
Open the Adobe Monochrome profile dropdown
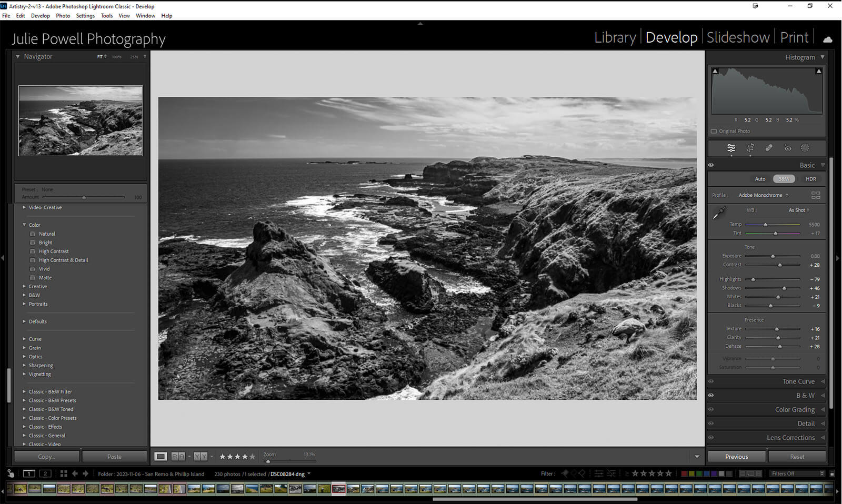pos(763,195)
